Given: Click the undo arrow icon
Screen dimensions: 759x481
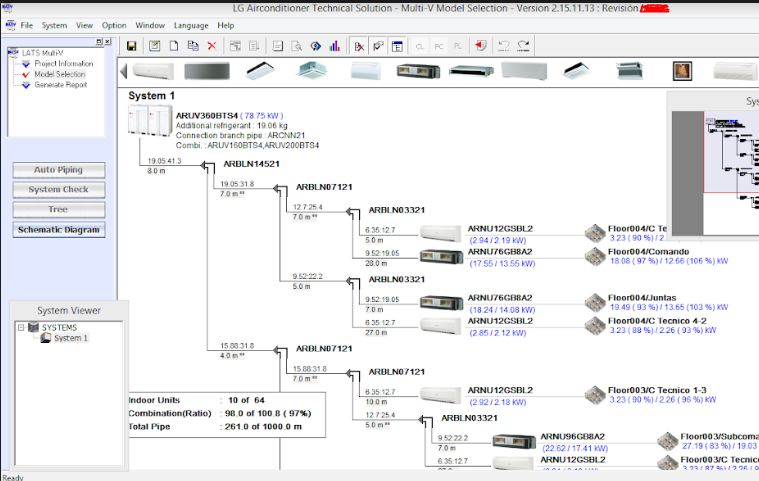Looking at the screenshot, I should [x=504, y=46].
